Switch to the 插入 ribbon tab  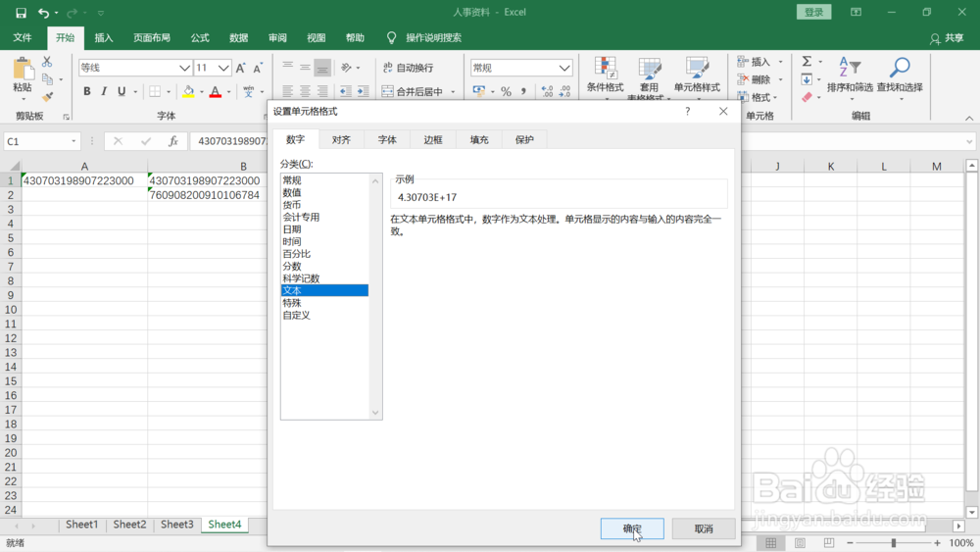104,37
